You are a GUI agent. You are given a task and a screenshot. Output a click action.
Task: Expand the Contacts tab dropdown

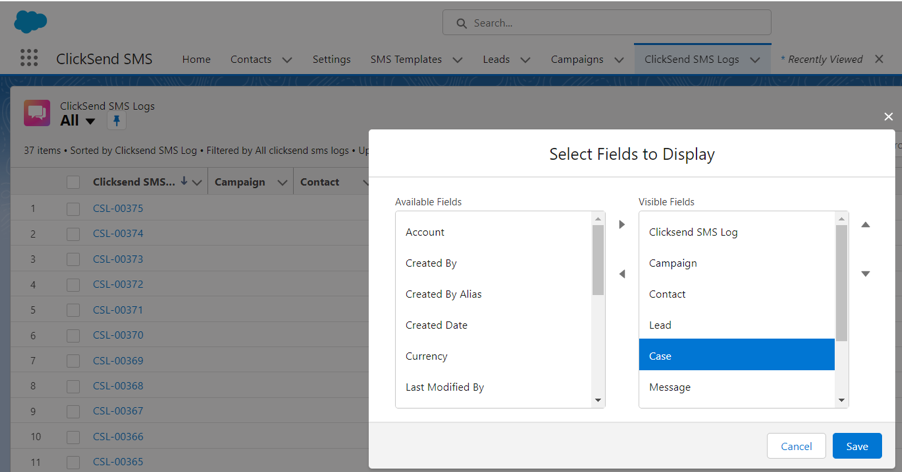tap(287, 60)
